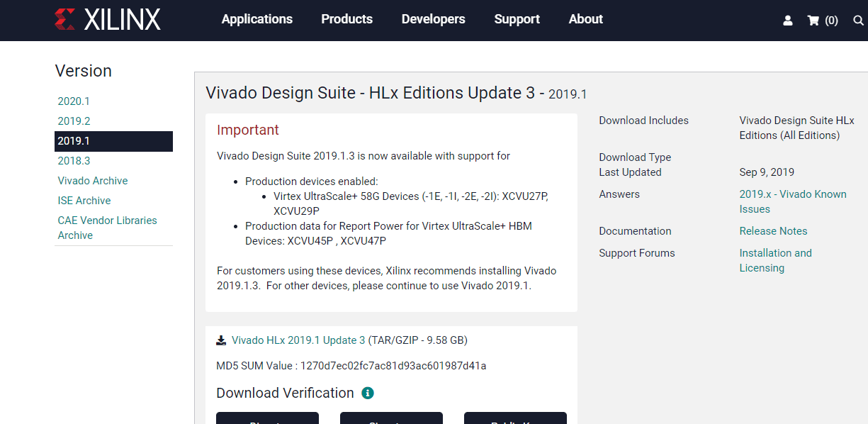Expand the Developers navigation menu

pos(433,19)
